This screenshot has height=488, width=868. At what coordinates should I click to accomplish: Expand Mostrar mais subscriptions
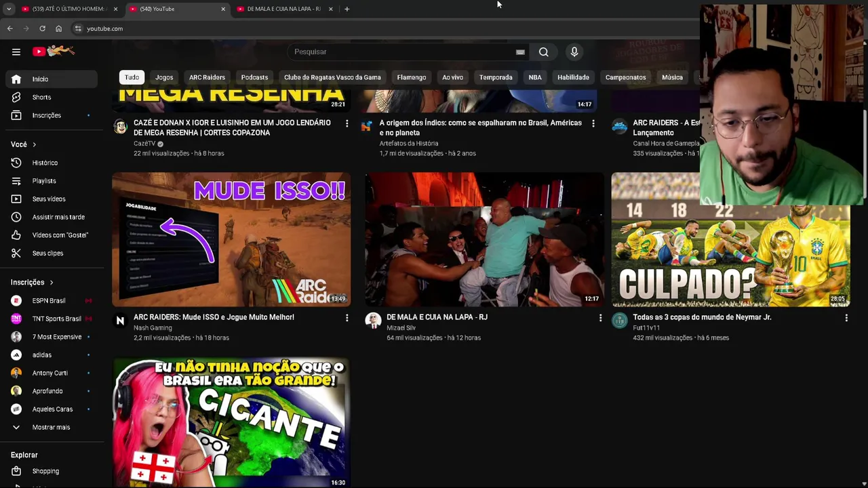pyautogui.click(x=52, y=427)
